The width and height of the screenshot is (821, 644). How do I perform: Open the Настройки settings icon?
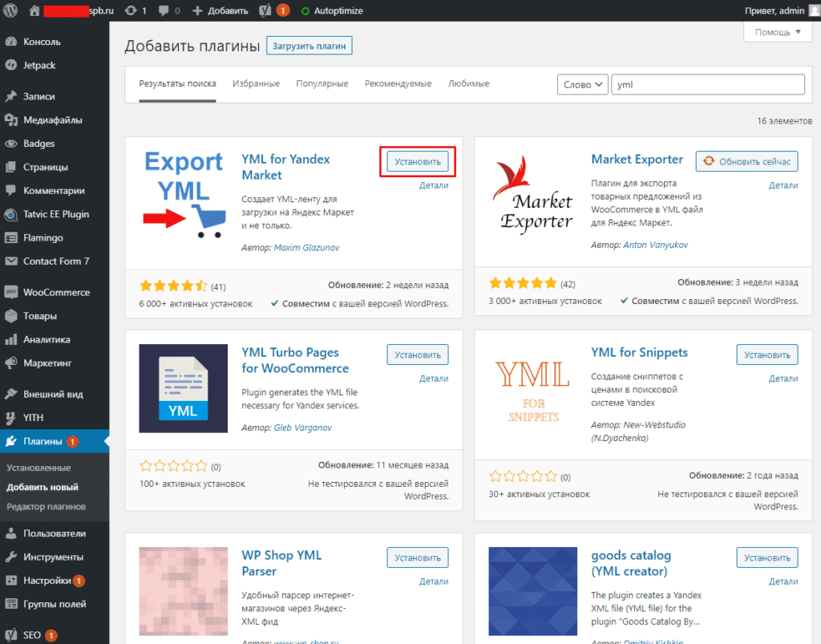coord(11,580)
